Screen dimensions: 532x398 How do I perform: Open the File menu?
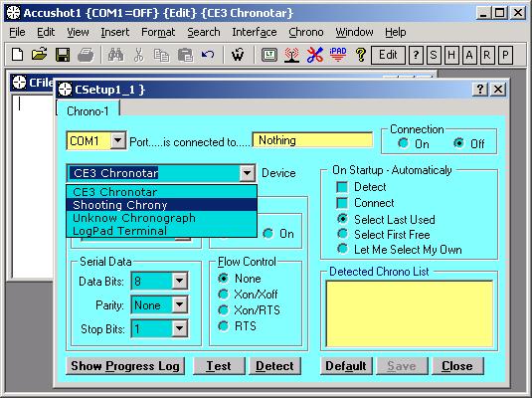pos(17,32)
